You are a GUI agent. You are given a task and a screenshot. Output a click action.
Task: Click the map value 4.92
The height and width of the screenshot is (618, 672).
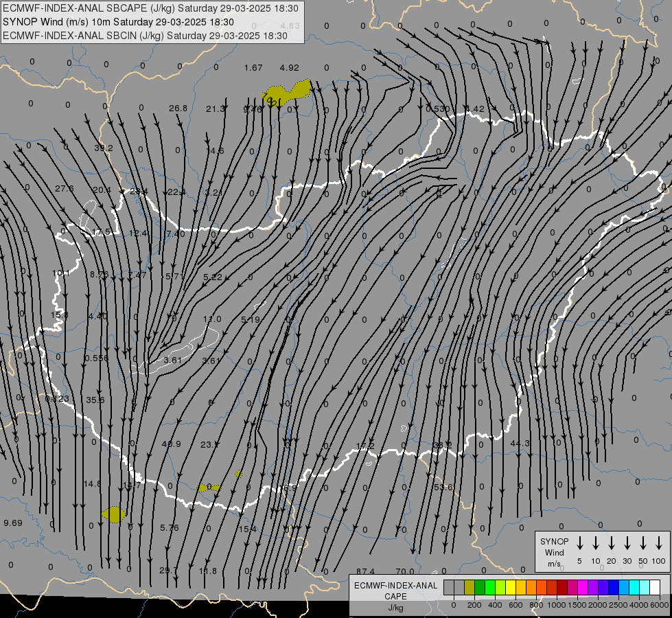(289, 68)
